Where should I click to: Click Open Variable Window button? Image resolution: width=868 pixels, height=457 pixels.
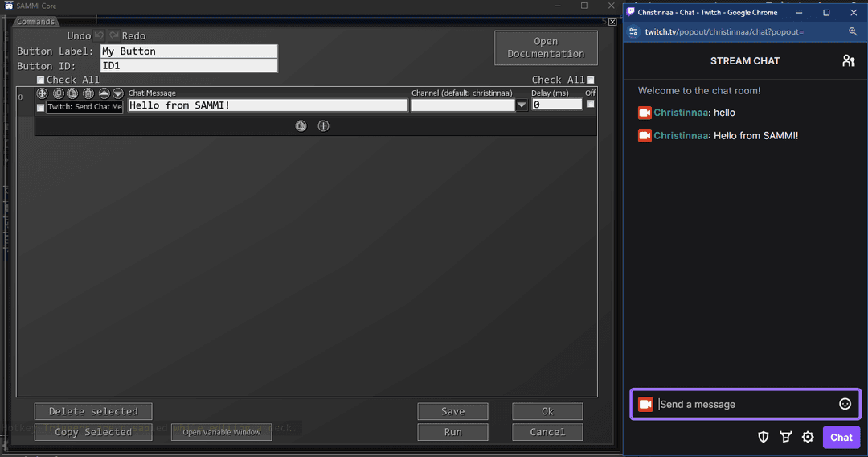coord(222,432)
